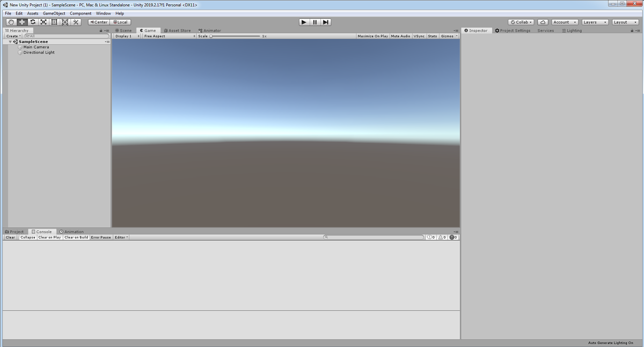This screenshot has width=644, height=347.
Task: Toggle Mute Audio in Game view
Action: [x=400, y=36]
